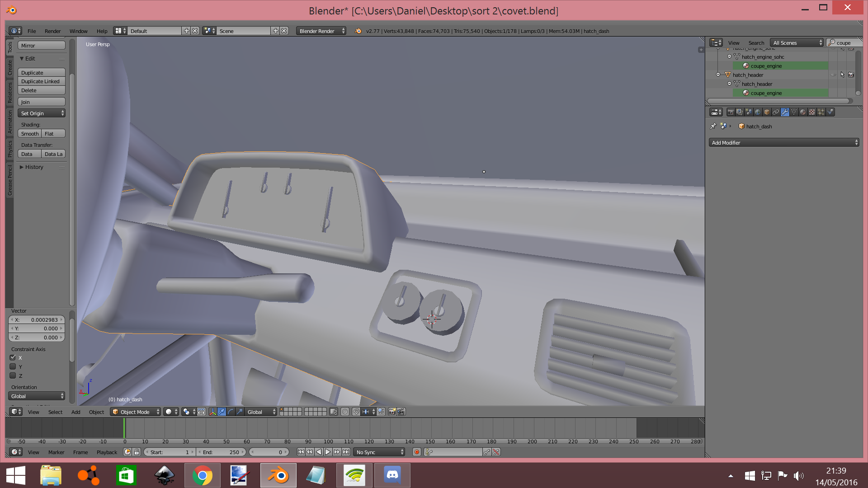The width and height of the screenshot is (868, 488).
Task: Click the OpenGL render image camera icon
Action: click(392, 412)
